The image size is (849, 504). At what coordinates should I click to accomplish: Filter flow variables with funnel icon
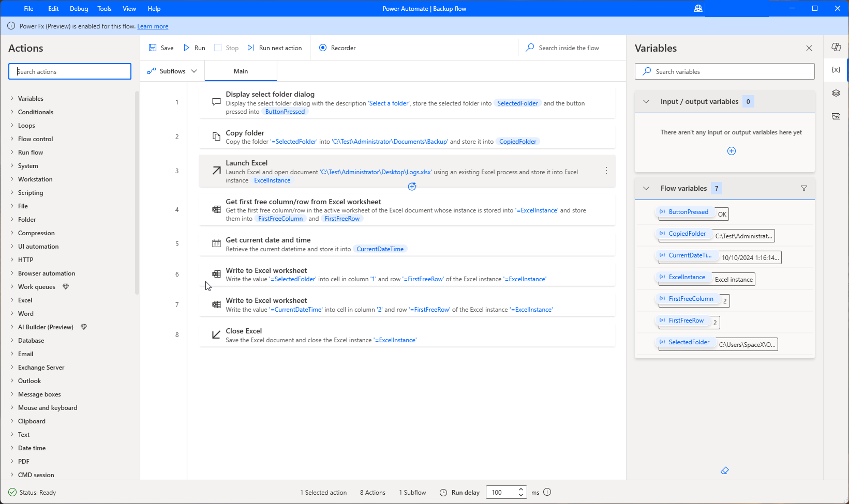[804, 188]
